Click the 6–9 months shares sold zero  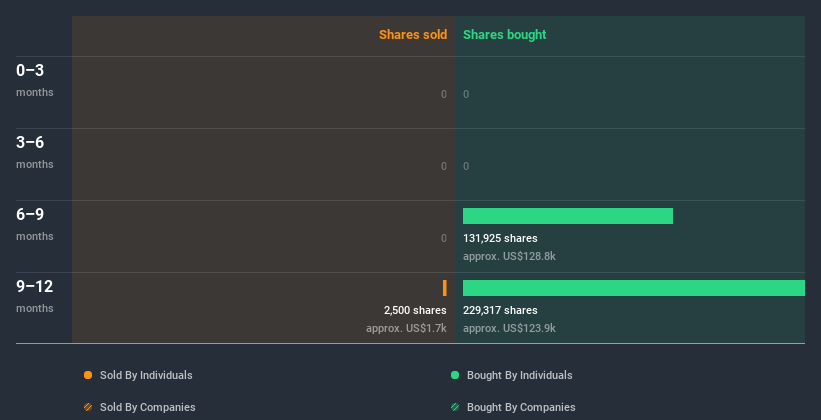click(444, 238)
